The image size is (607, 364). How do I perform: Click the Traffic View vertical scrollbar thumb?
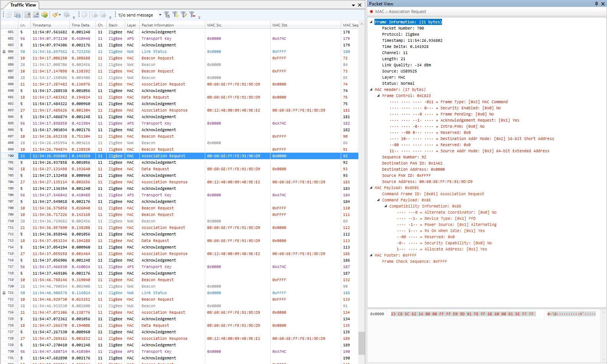pos(361,343)
